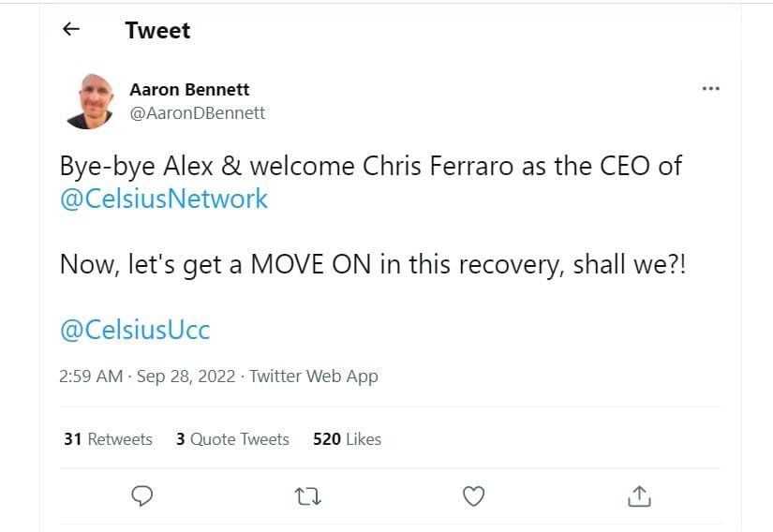This screenshot has width=773, height=532.
Task: Reply to the tweet via speech bubble icon
Action: coord(142,495)
